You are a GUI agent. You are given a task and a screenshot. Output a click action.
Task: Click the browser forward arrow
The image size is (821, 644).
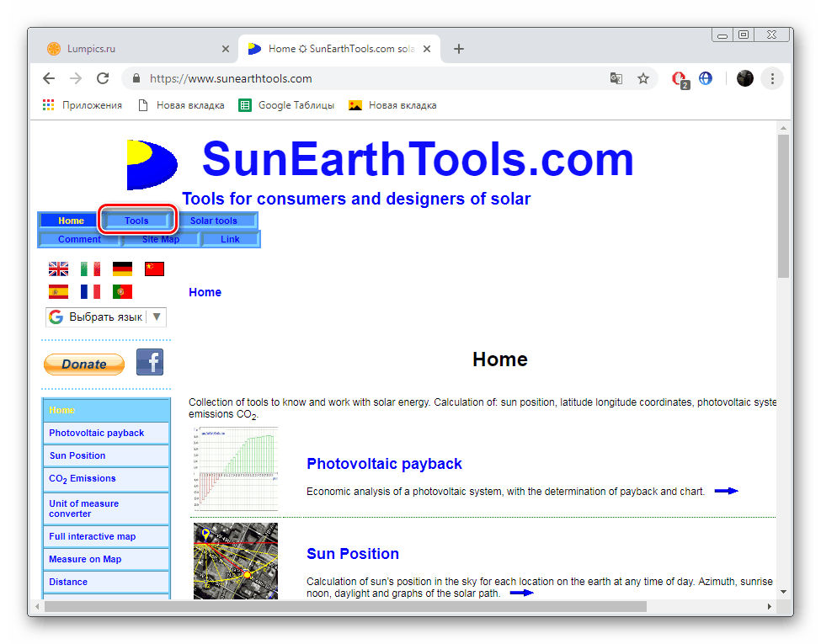click(x=76, y=78)
